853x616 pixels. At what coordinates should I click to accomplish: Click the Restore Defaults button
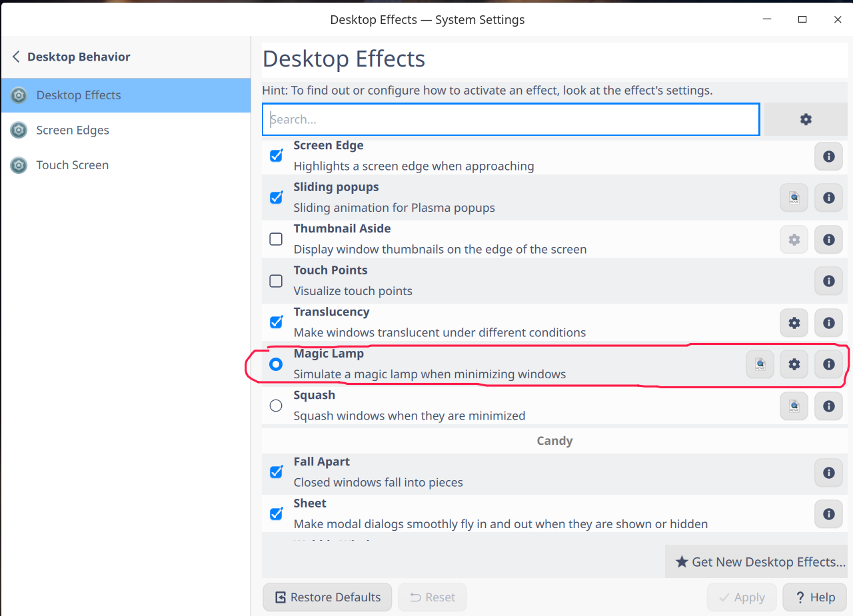pyautogui.click(x=328, y=597)
